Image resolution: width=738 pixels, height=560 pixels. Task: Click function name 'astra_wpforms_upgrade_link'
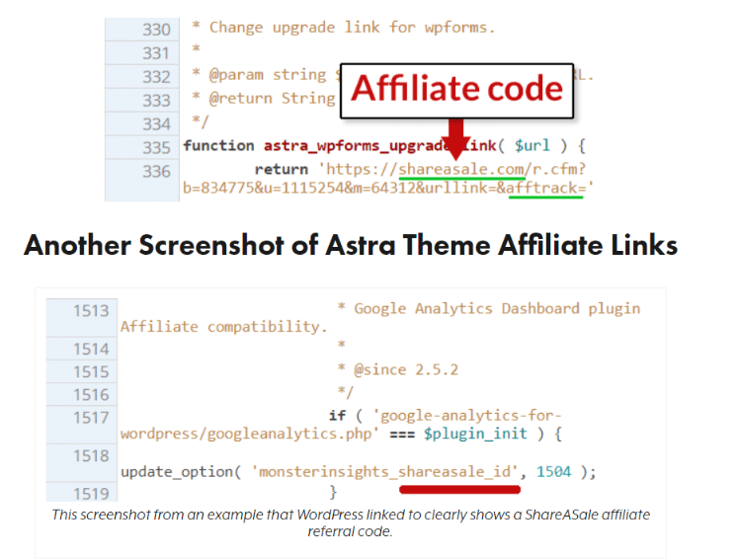click(379, 146)
